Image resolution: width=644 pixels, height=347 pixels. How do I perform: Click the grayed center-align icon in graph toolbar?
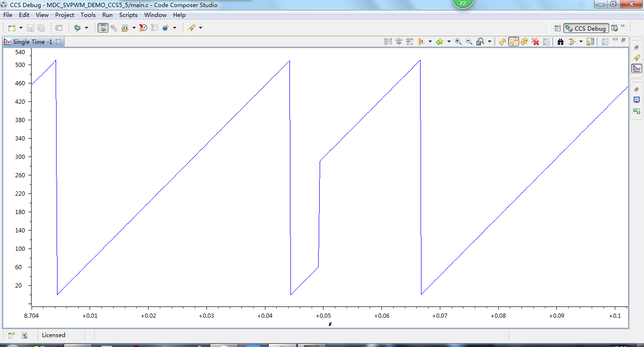point(399,41)
